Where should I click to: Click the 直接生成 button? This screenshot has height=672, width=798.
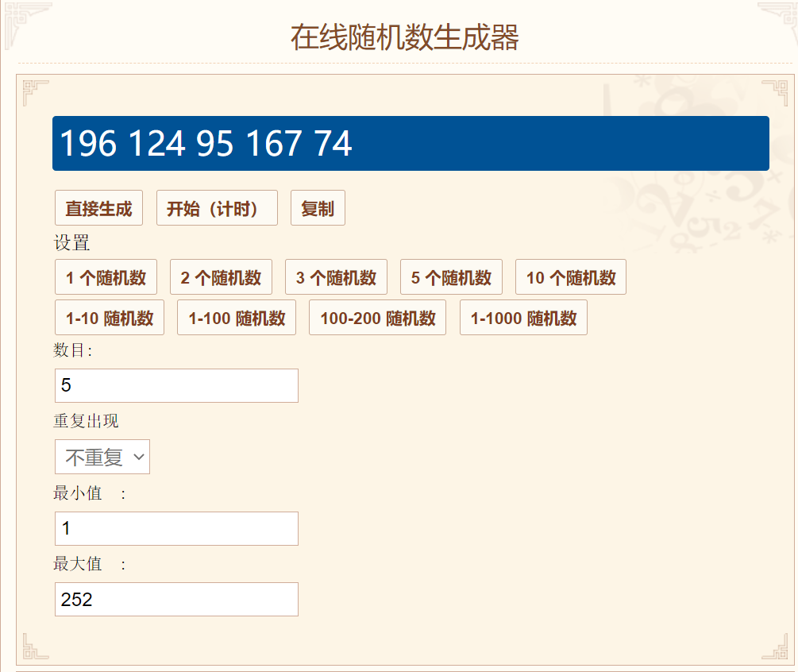tap(98, 207)
